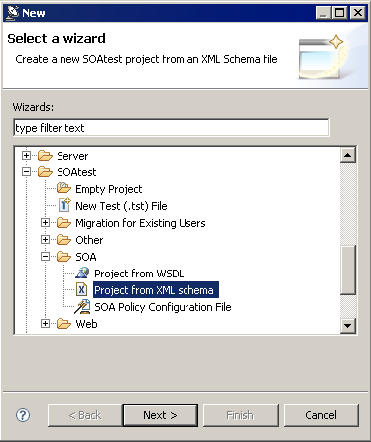
Task: Select the Project from WSDL entry
Action: click(139, 273)
